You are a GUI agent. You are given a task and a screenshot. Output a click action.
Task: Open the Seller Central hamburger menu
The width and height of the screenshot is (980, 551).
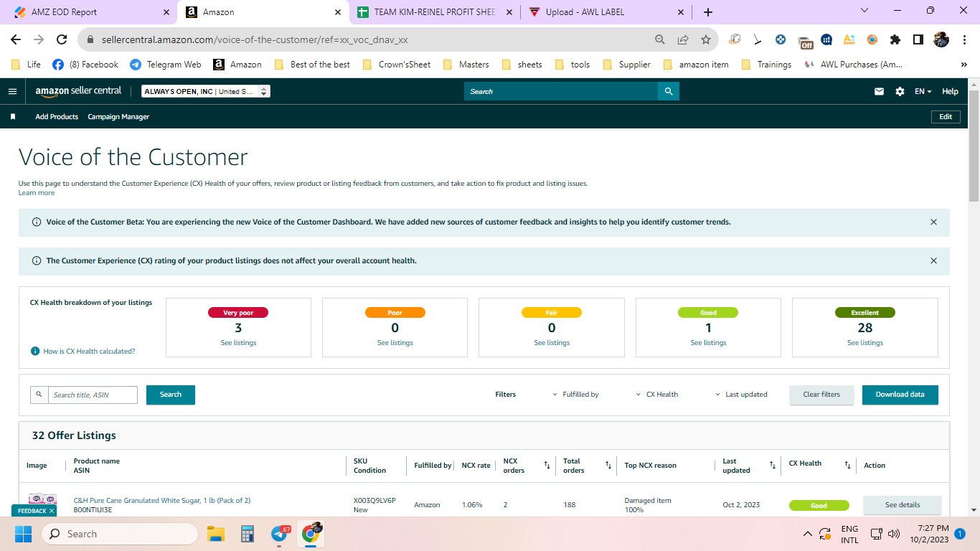coord(12,92)
